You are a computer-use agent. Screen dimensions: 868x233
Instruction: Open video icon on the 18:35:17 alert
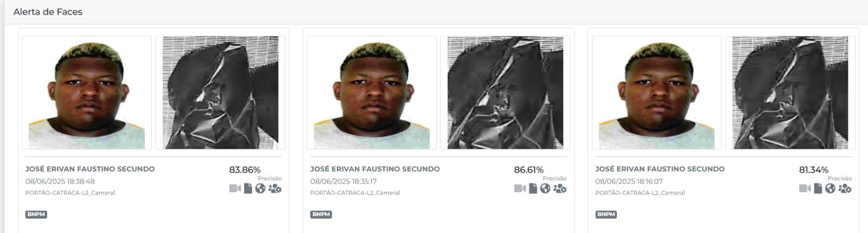click(520, 188)
